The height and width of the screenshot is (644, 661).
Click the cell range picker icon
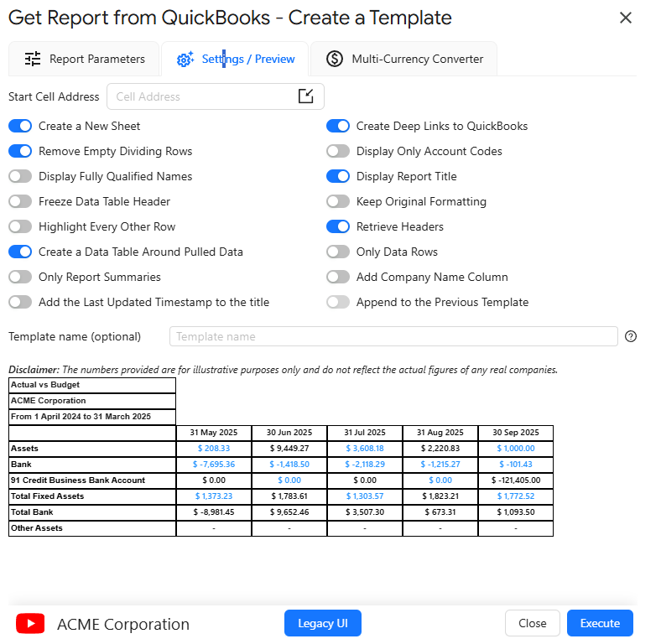305,96
